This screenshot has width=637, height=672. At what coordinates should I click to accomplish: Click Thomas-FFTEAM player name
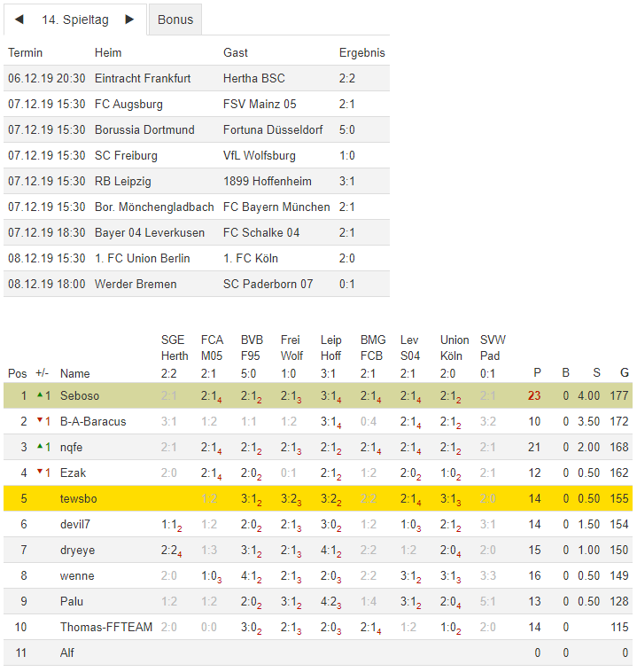pyautogui.click(x=105, y=627)
